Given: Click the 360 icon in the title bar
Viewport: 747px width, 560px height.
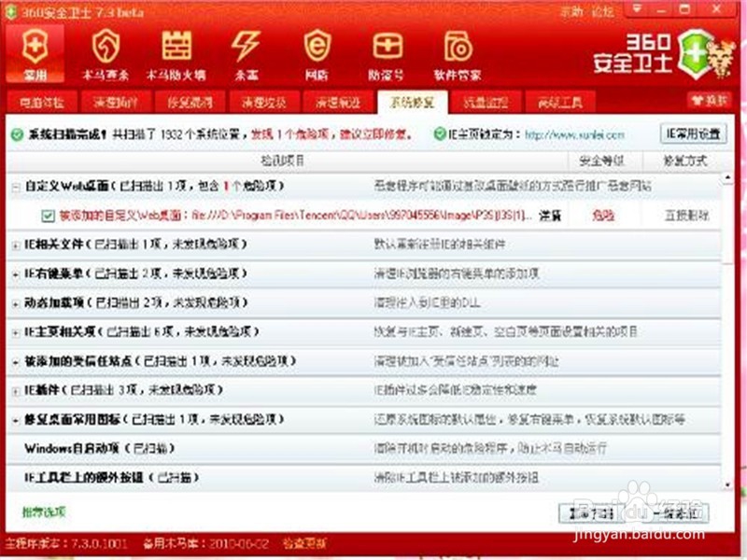Looking at the screenshot, I should (x=10, y=11).
